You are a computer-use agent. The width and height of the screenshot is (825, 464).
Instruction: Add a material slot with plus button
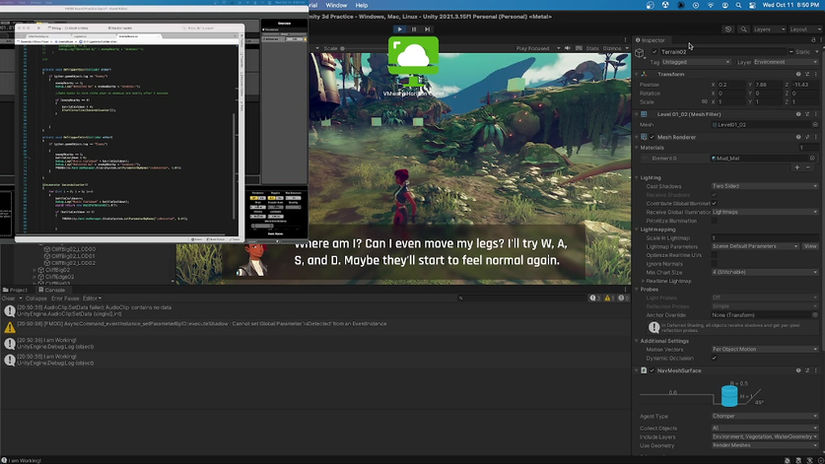[797, 167]
